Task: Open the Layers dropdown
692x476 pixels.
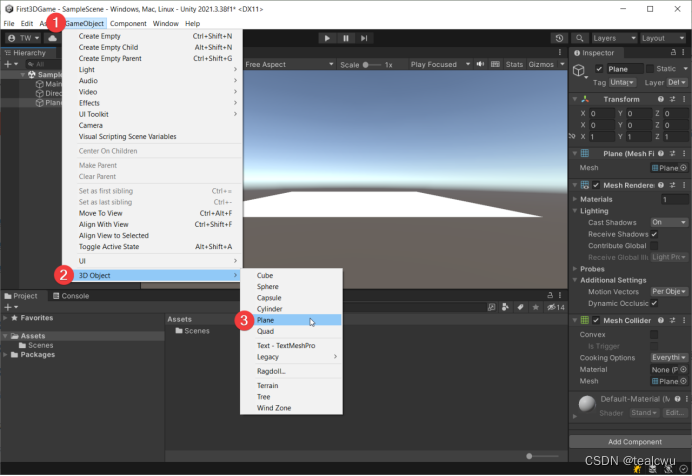Action: (x=613, y=38)
